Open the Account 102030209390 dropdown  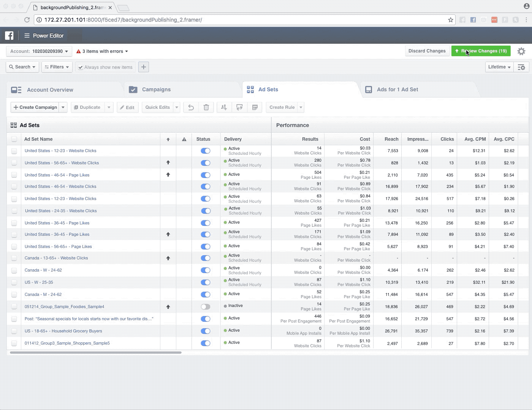click(39, 51)
